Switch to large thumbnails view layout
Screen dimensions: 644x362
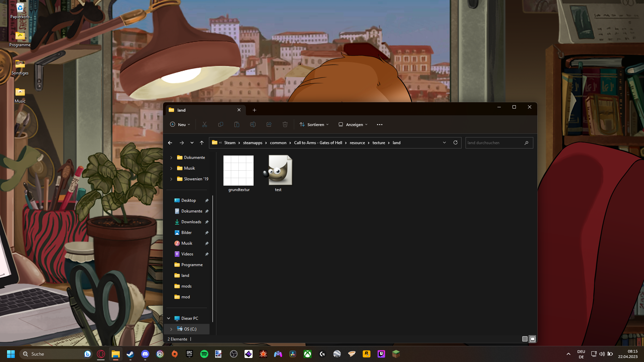pyautogui.click(x=532, y=339)
